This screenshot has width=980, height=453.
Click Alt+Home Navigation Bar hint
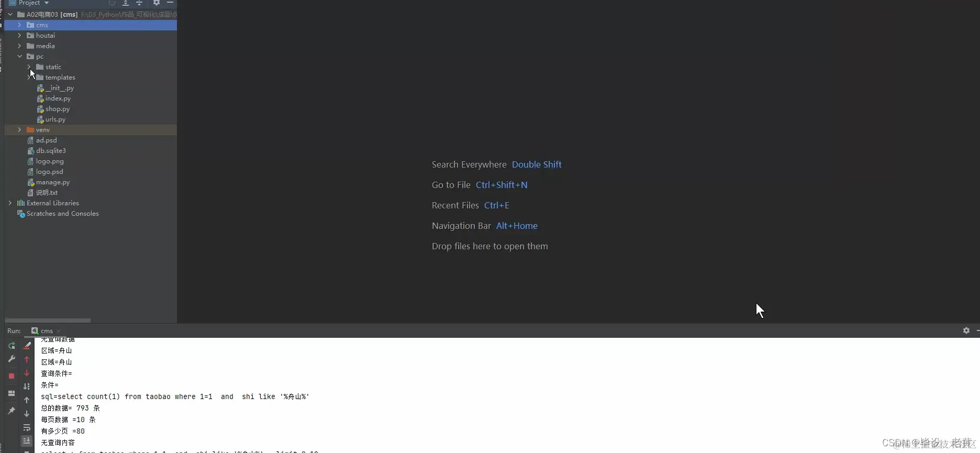(x=517, y=226)
